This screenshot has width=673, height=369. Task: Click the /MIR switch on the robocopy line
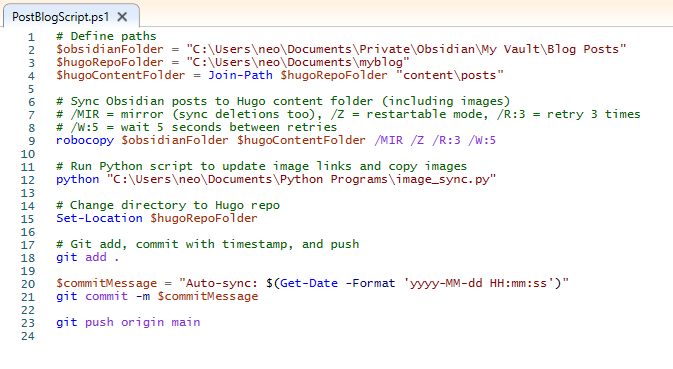pos(388,140)
